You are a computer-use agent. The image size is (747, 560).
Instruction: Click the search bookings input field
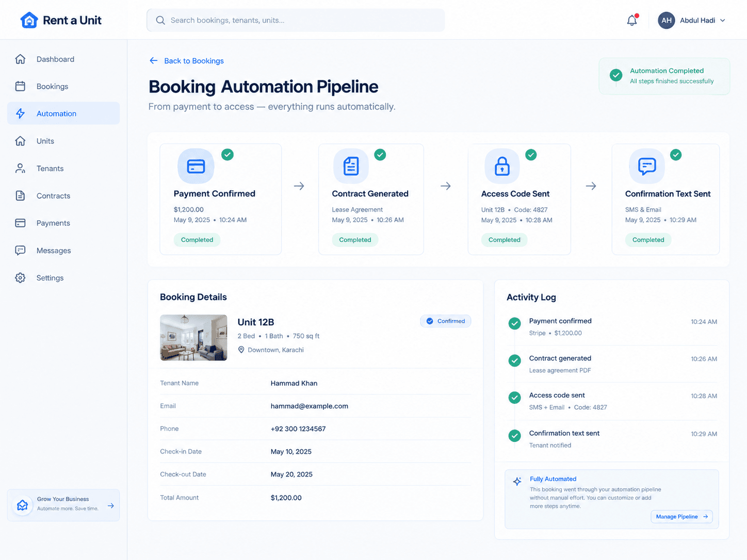pyautogui.click(x=296, y=20)
